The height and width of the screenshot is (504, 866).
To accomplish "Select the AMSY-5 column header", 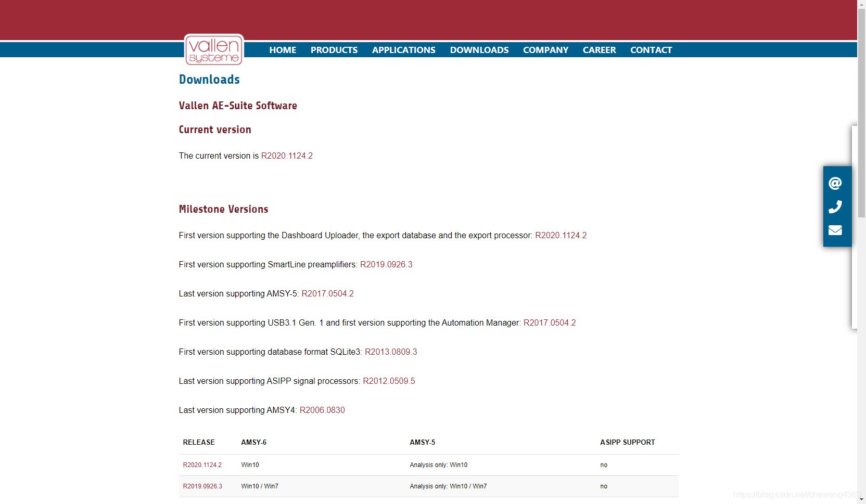I will pyautogui.click(x=423, y=442).
